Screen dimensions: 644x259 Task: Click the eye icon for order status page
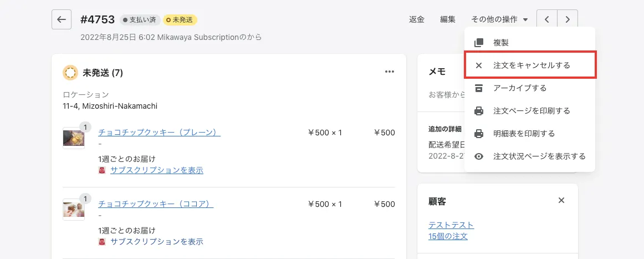coord(479,156)
